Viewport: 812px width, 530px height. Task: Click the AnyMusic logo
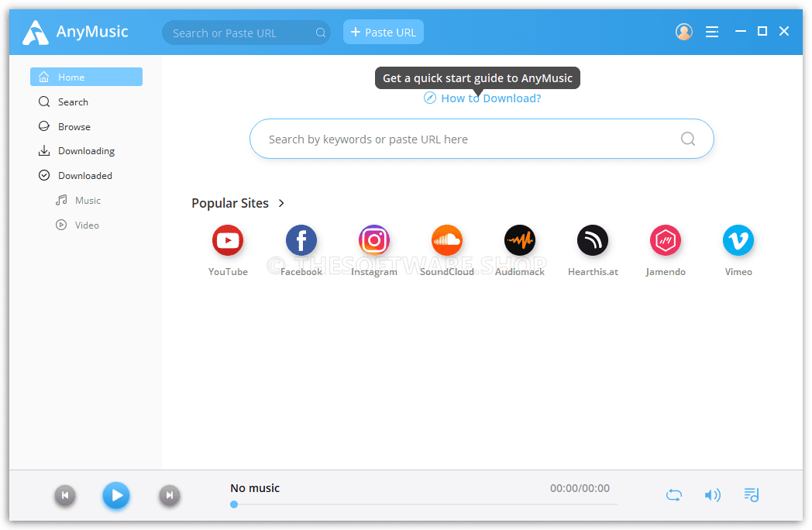36,32
